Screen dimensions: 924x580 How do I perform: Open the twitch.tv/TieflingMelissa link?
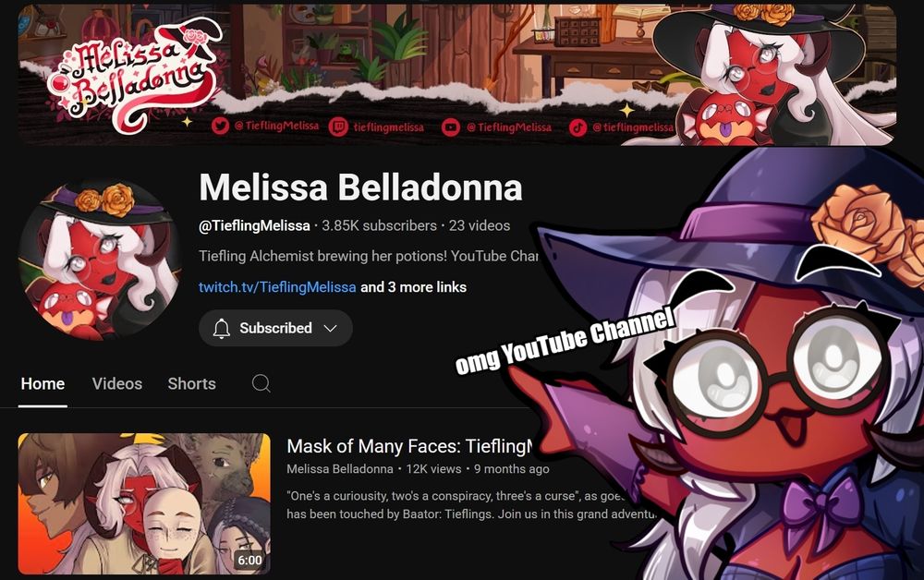(x=277, y=287)
